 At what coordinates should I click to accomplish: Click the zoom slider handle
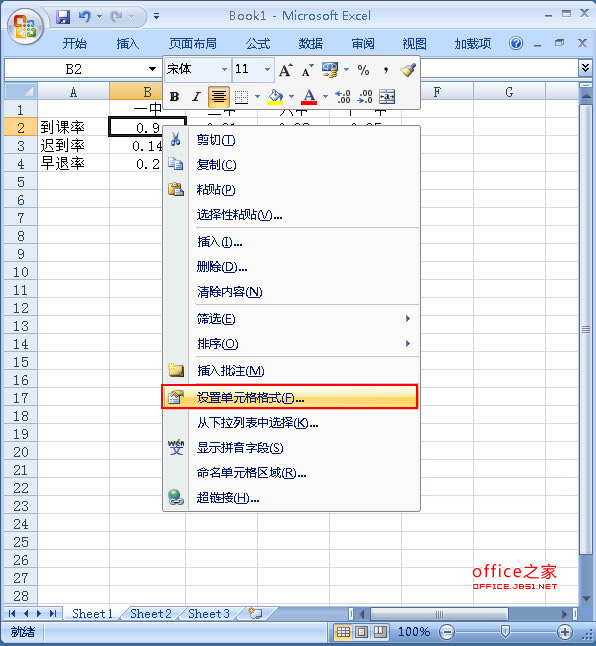click(505, 631)
